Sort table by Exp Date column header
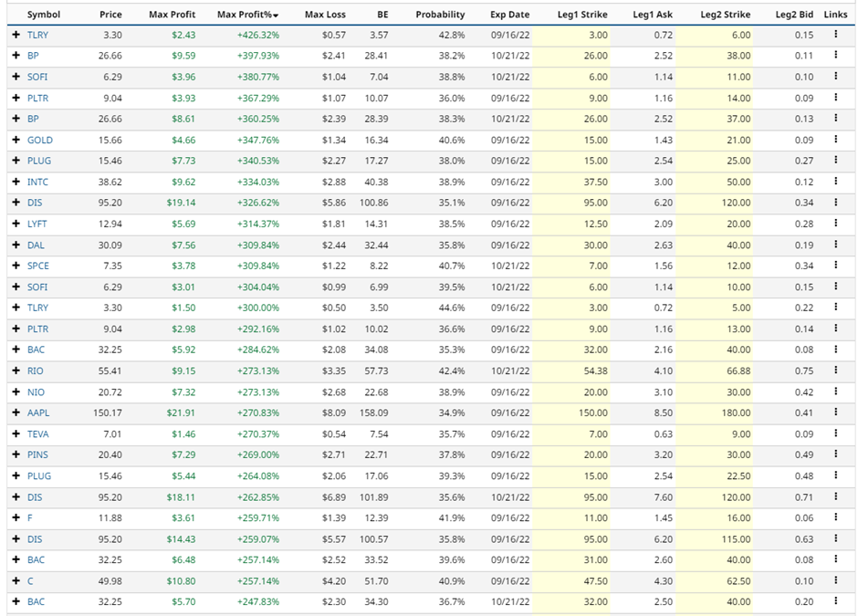 tap(509, 15)
